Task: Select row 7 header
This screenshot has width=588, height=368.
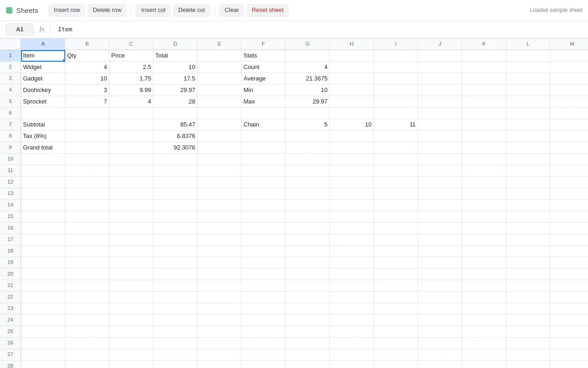Action: coord(11,125)
